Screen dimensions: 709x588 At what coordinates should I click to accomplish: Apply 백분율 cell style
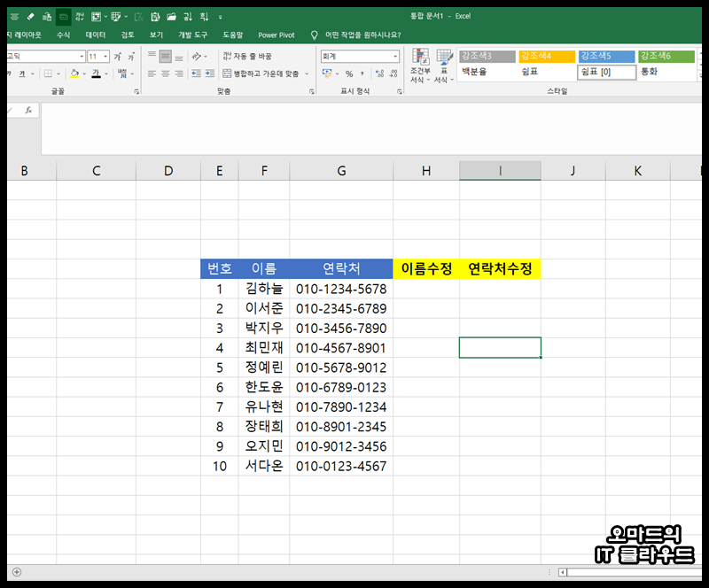click(x=487, y=72)
